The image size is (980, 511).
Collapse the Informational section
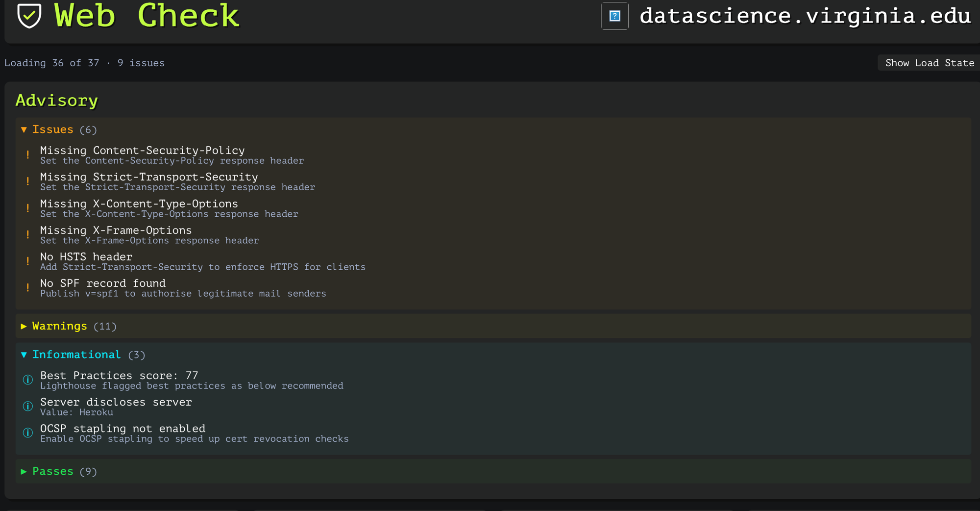pos(83,355)
